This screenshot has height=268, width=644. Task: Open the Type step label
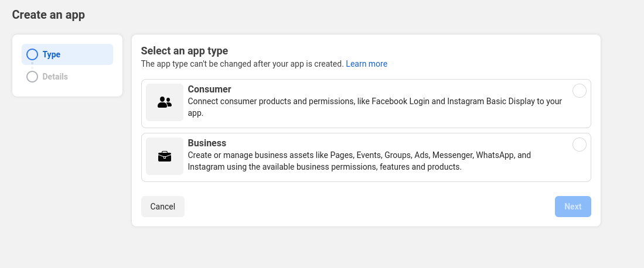pyautogui.click(x=52, y=54)
